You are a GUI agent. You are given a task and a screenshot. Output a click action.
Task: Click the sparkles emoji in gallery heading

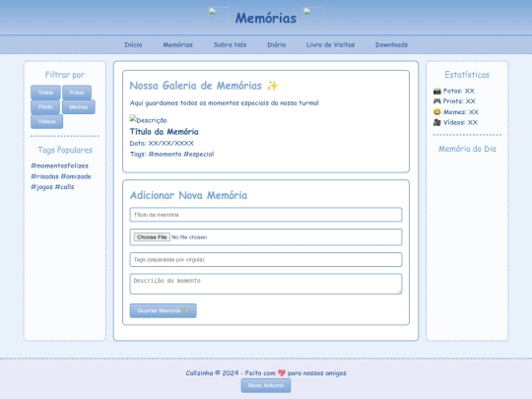tap(272, 86)
